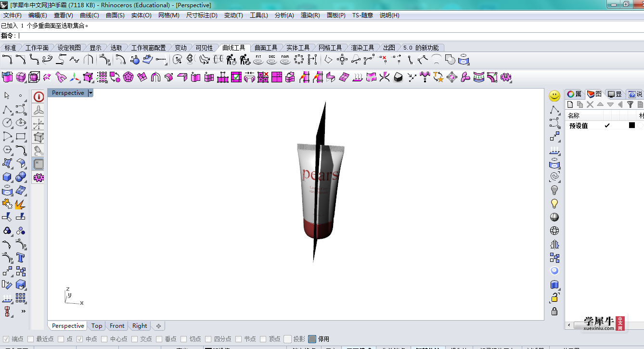The height and width of the screenshot is (349, 644).
Task: Switch to Right viewport tab
Action: [x=140, y=326]
